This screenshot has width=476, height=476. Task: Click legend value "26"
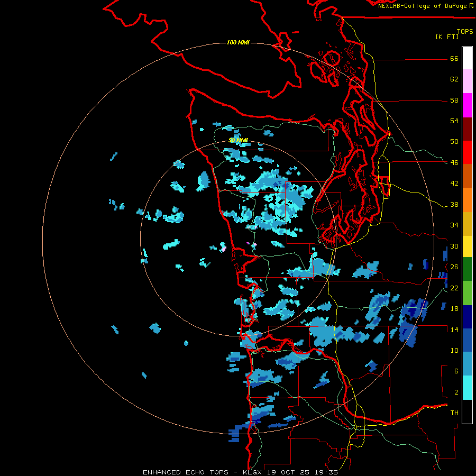[454, 267]
